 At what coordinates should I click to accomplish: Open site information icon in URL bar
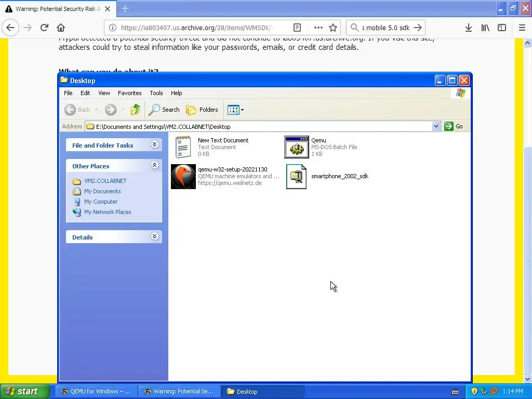tap(113, 28)
